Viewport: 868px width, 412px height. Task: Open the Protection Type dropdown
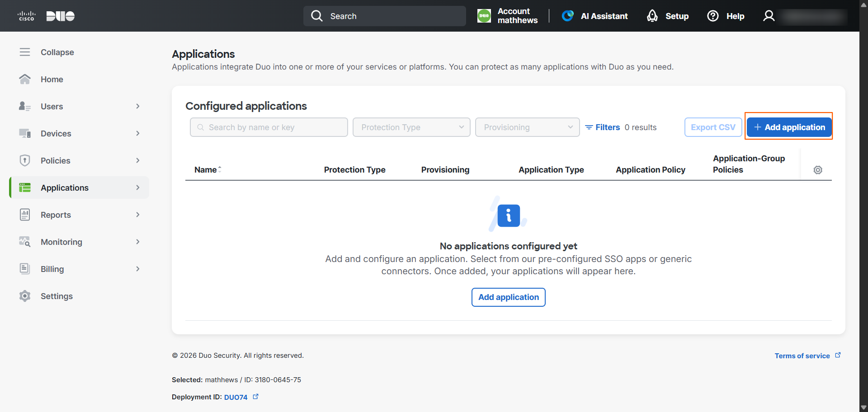click(x=411, y=127)
